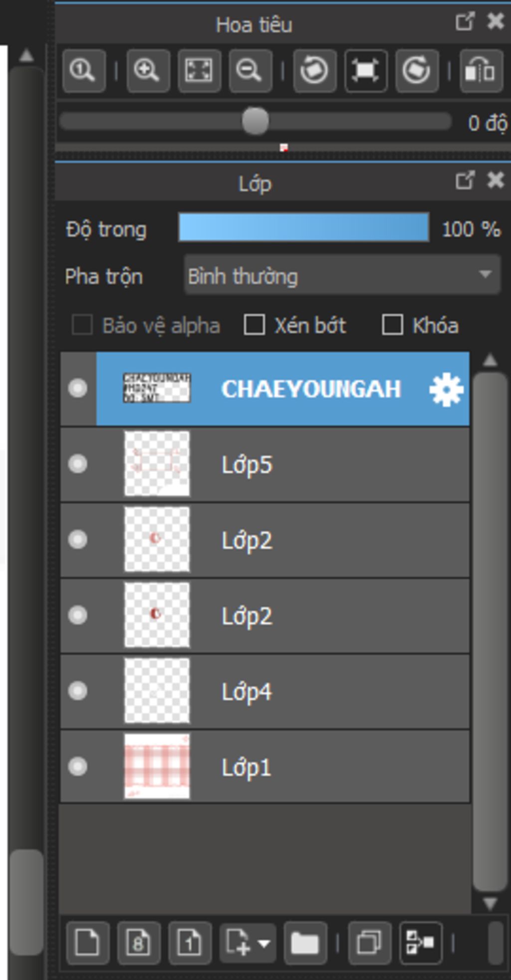Viewport: 511px width, 980px height.
Task: Open CHAEYOUNGAH layer settings gear
Action: pyautogui.click(x=446, y=390)
